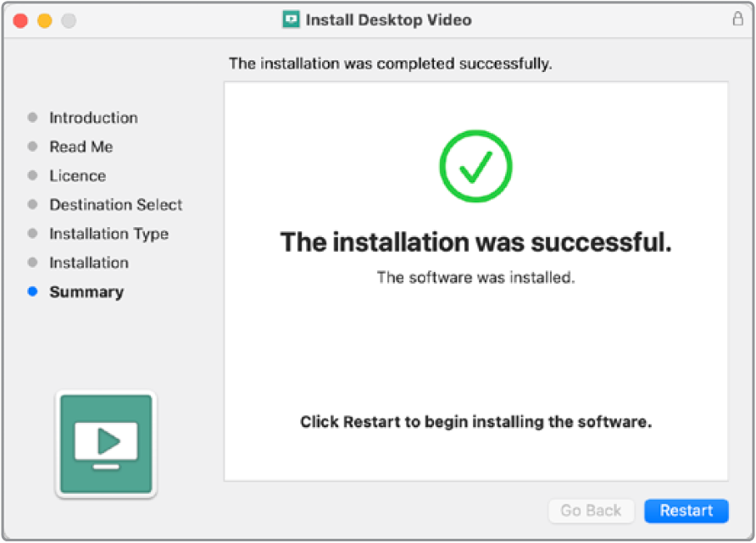
Task: Select the Introduction step in sidebar
Action: (93, 118)
